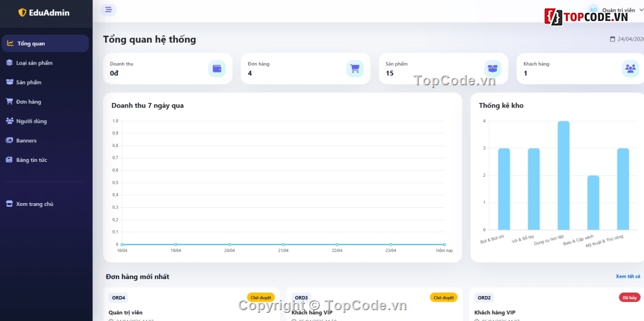
Task: Click Khách hàng VIP name on ORD2 card
Action: coord(494,312)
